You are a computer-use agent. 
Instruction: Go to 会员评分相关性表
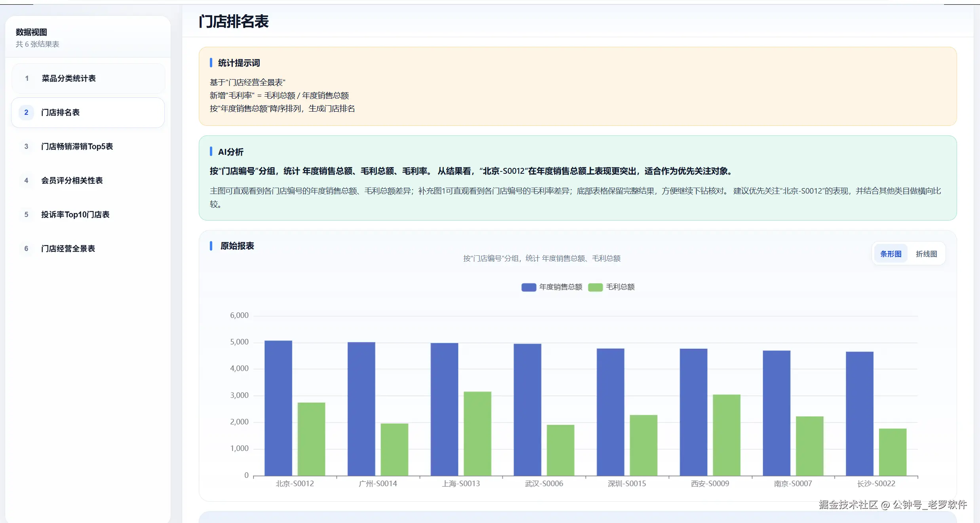click(88, 181)
